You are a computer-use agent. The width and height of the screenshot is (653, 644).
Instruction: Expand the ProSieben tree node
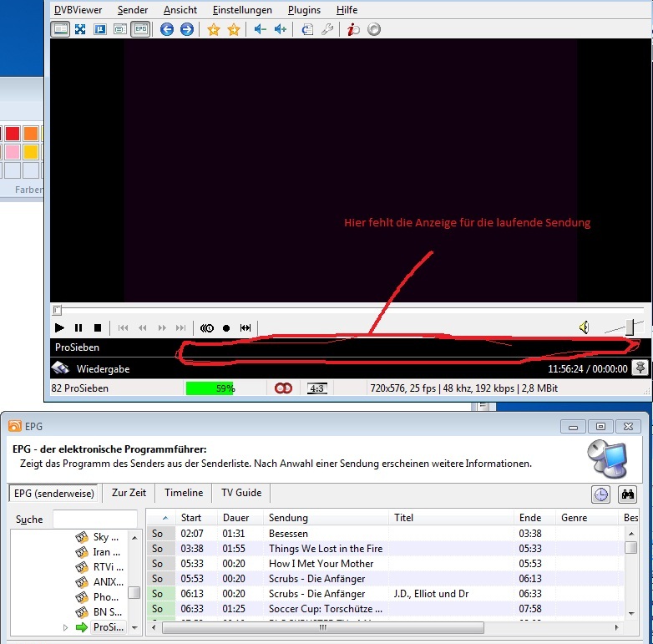click(x=66, y=627)
